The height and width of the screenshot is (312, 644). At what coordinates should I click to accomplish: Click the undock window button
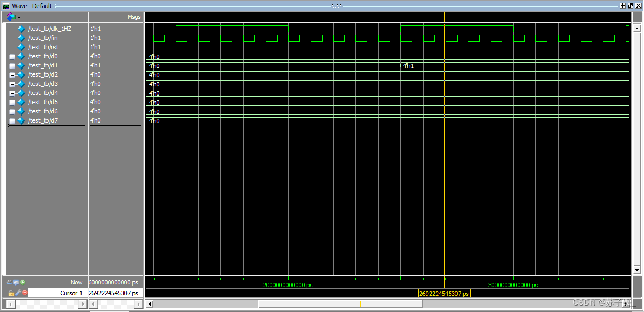[630, 6]
